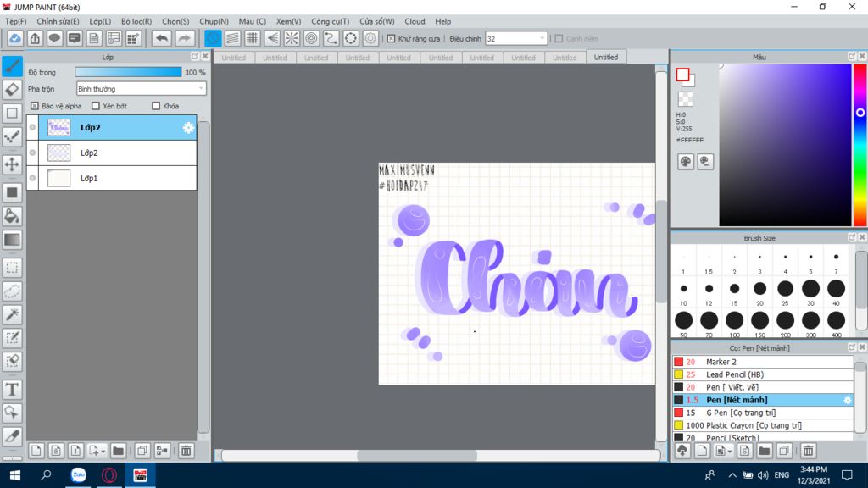Select the Eyedropper tool
The height and width of the screenshot is (488, 868).
point(12,436)
